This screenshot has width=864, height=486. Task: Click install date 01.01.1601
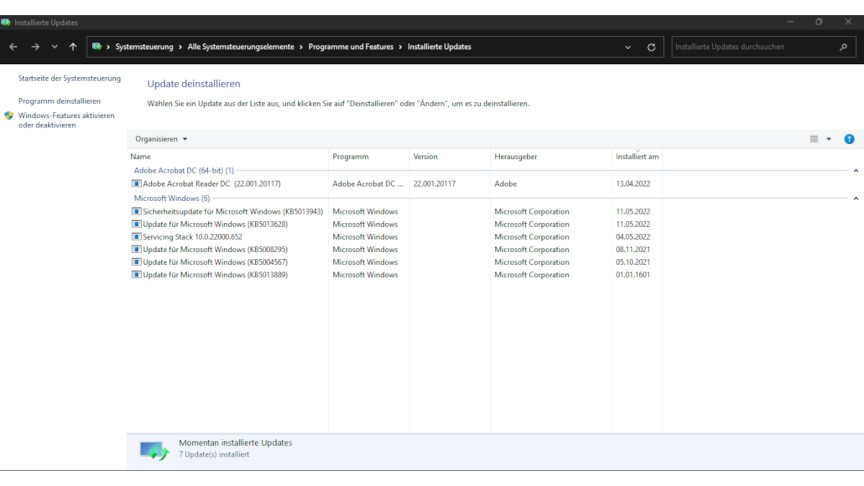(x=633, y=275)
